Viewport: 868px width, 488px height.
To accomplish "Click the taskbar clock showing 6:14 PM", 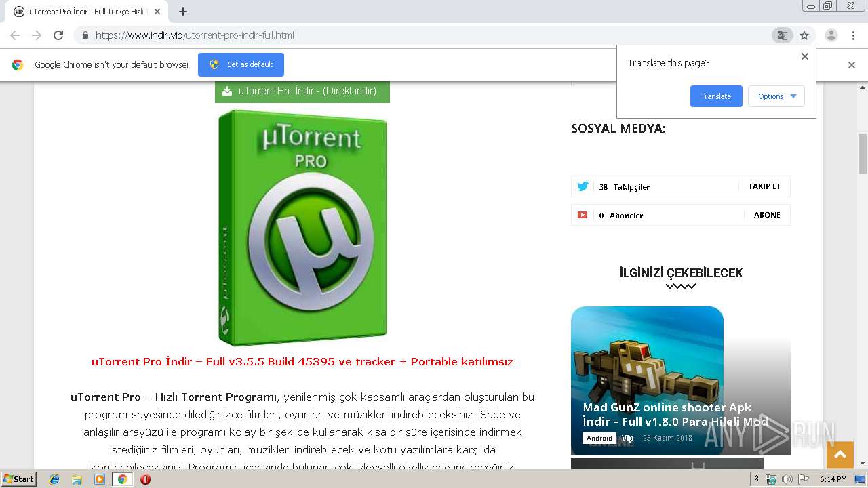I will [833, 479].
